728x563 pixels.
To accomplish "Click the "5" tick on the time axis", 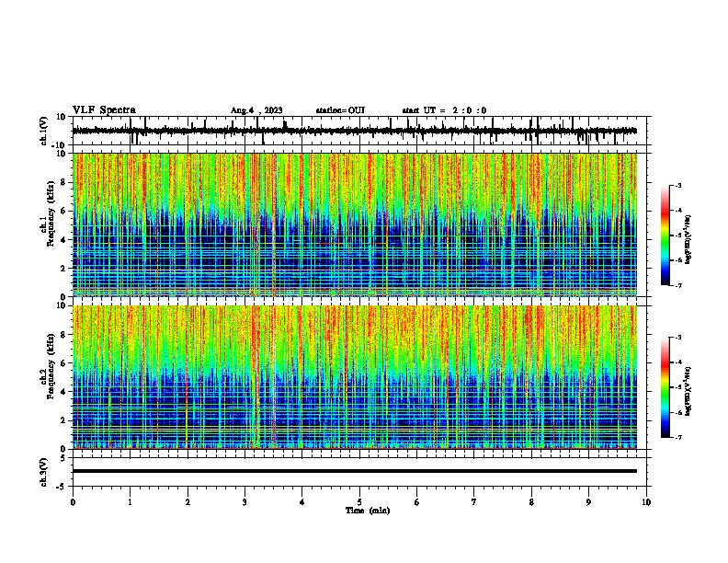I will pos(359,502).
